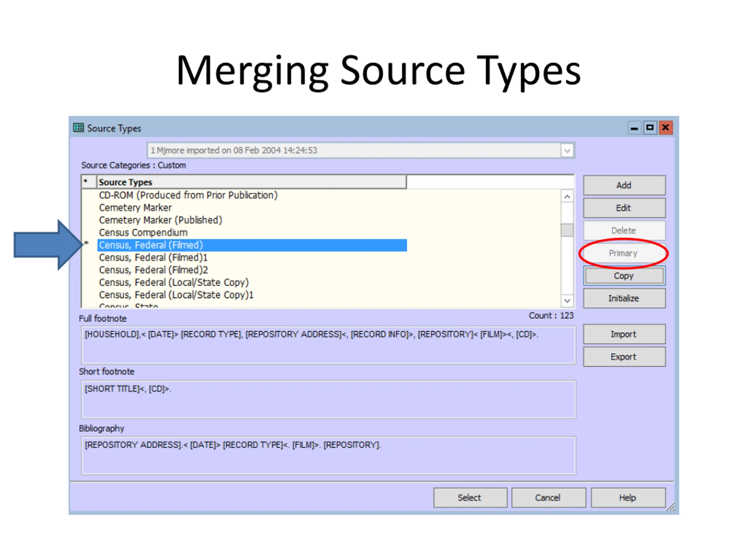Click the Select button
Screen dimensions: 747x560
pos(470,498)
